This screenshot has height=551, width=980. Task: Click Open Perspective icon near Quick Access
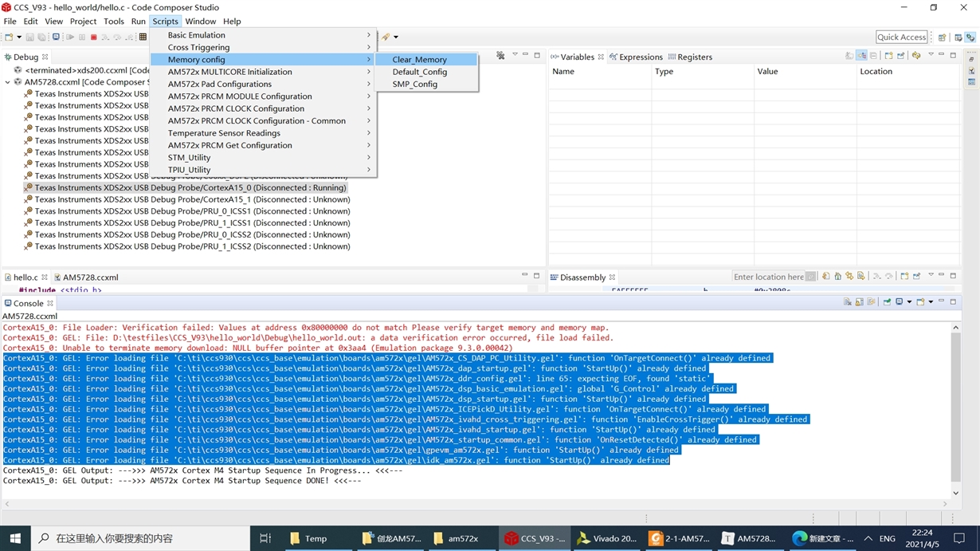942,37
